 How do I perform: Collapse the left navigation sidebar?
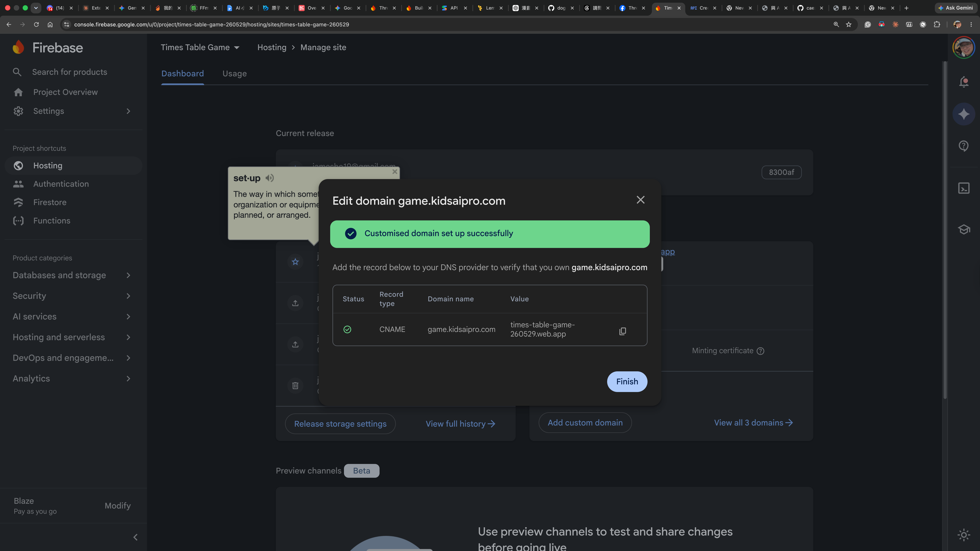(136, 537)
